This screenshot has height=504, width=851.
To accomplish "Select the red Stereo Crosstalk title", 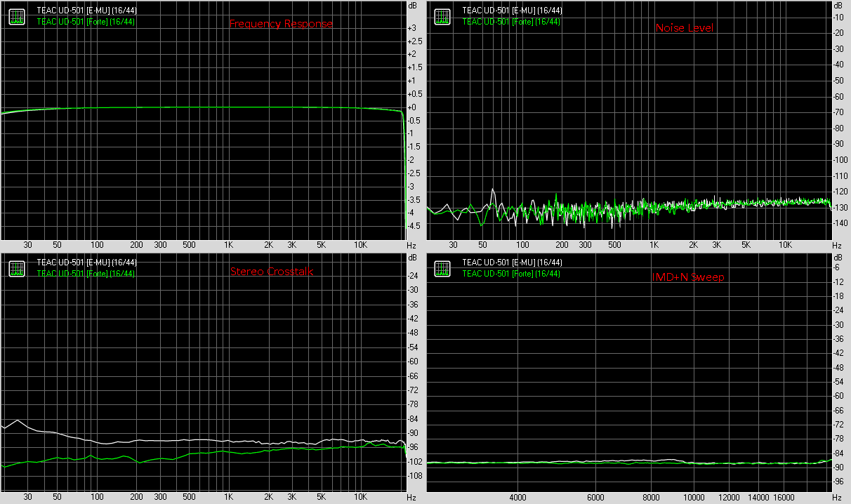I will pos(272,272).
